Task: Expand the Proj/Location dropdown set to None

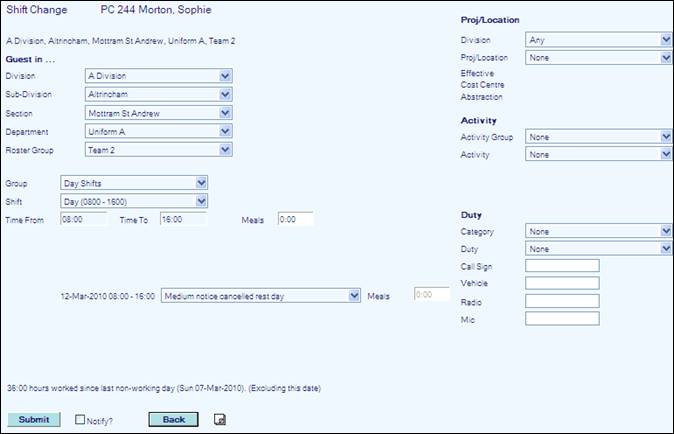Action: pyautogui.click(x=598, y=58)
